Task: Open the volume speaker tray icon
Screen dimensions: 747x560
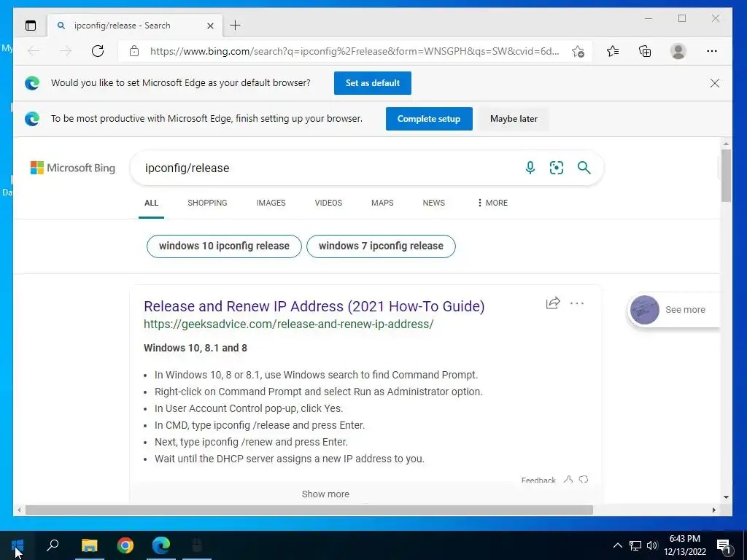Action: click(652, 545)
